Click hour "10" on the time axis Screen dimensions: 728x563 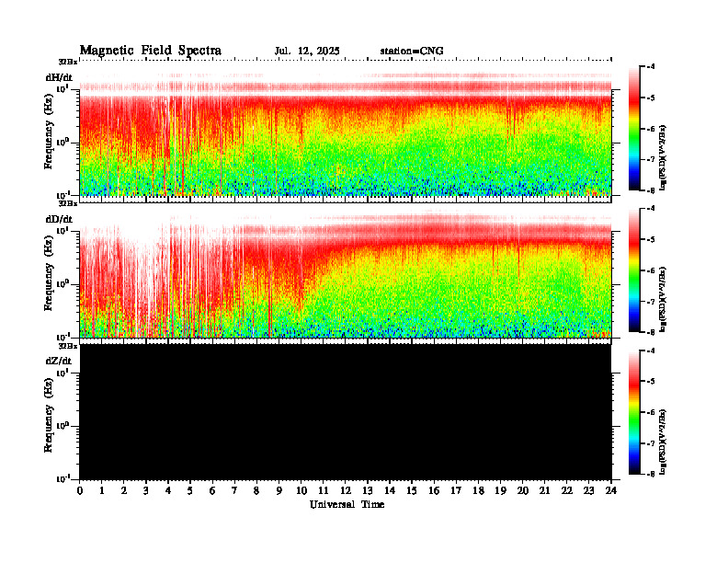(x=301, y=490)
